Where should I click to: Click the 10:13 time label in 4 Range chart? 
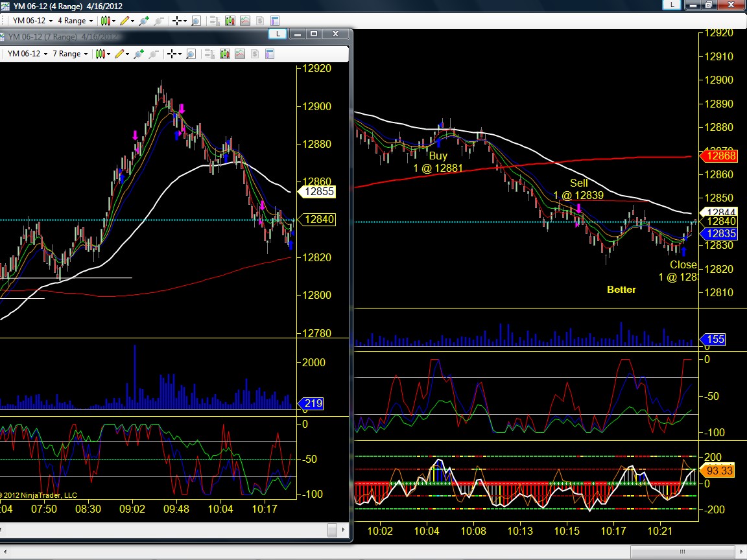[x=520, y=530]
